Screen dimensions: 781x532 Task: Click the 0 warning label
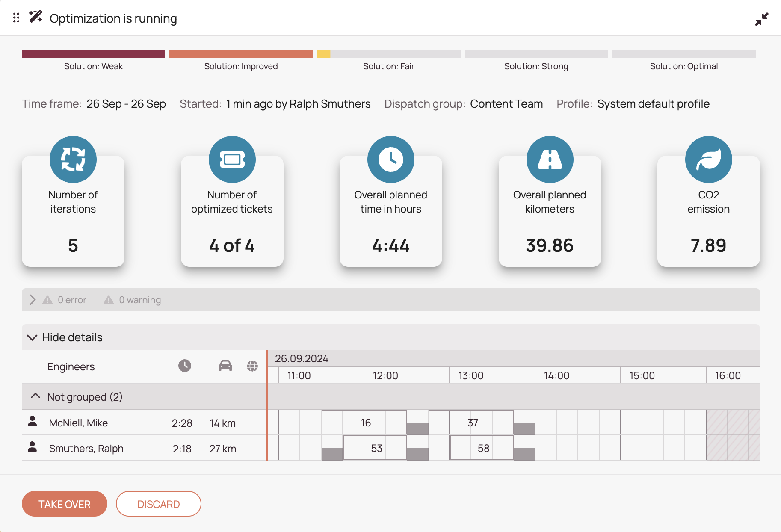139,300
